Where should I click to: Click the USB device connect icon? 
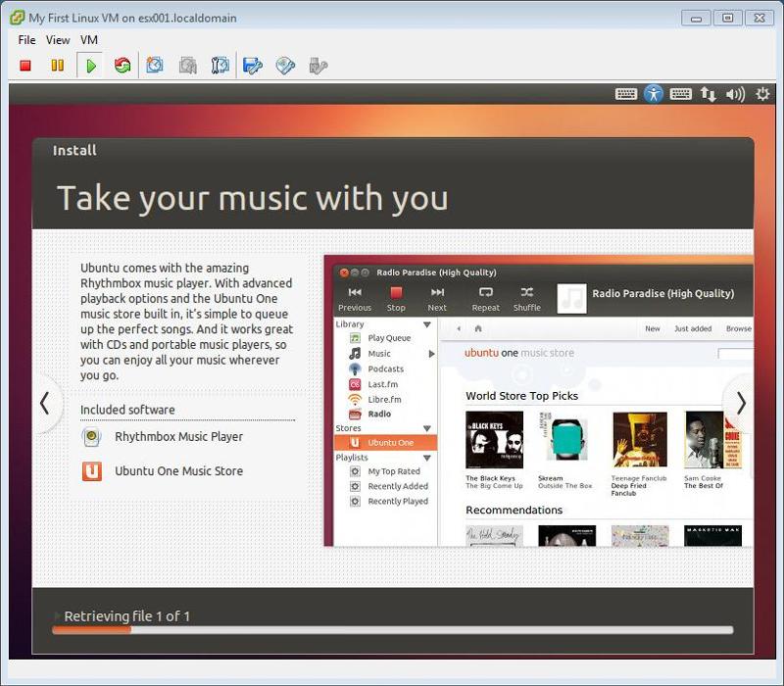coord(318,66)
